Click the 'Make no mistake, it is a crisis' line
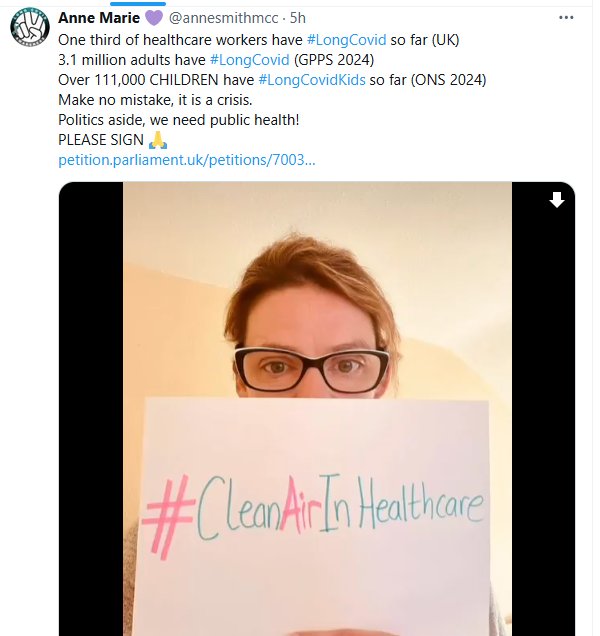The width and height of the screenshot is (600, 636). tap(155, 100)
